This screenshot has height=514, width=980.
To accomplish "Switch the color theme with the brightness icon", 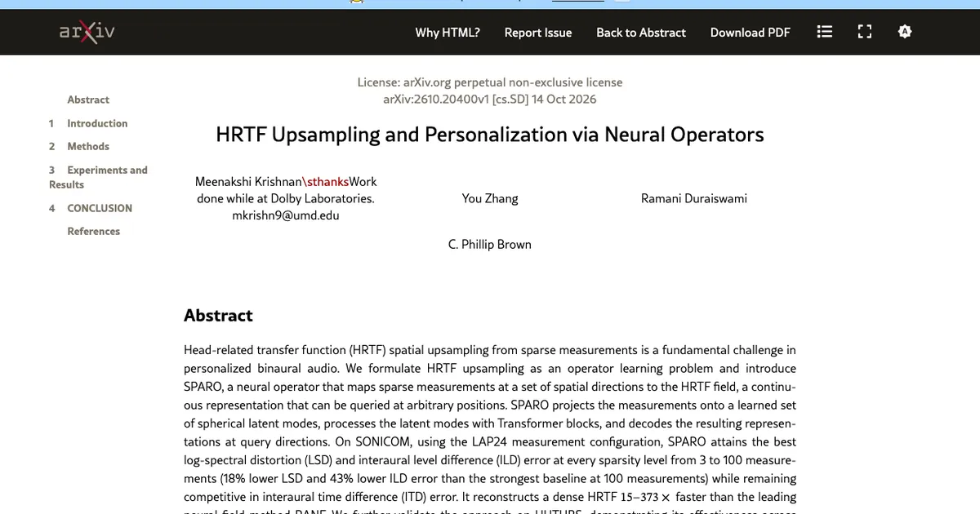I will tap(904, 32).
